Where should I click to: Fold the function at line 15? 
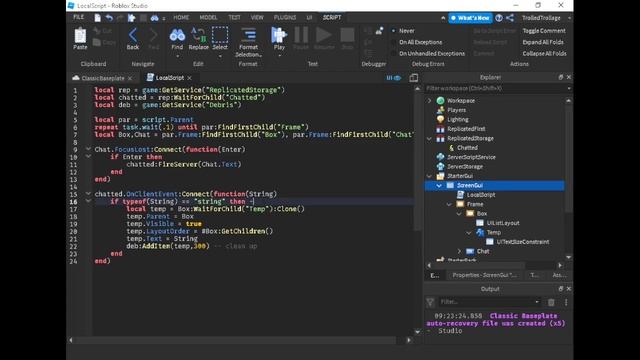88,193
